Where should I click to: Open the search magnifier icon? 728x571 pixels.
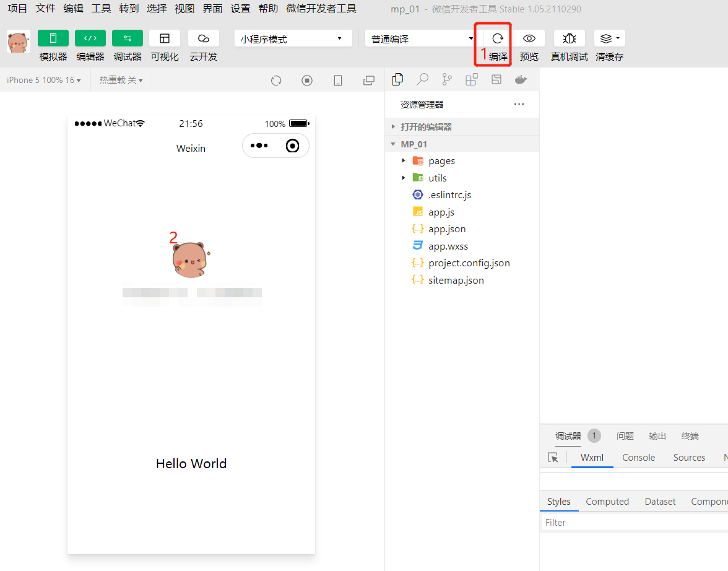click(422, 79)
